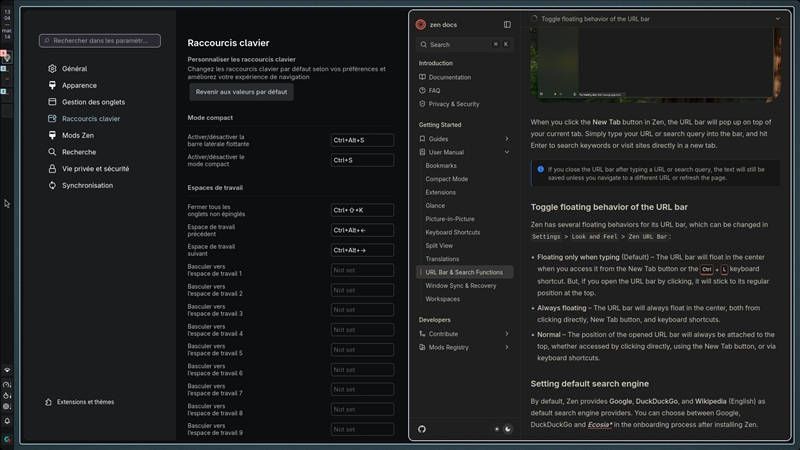Switch to light theme sun icon
Viewport: 800px width, 450px height.
(496, 429)
